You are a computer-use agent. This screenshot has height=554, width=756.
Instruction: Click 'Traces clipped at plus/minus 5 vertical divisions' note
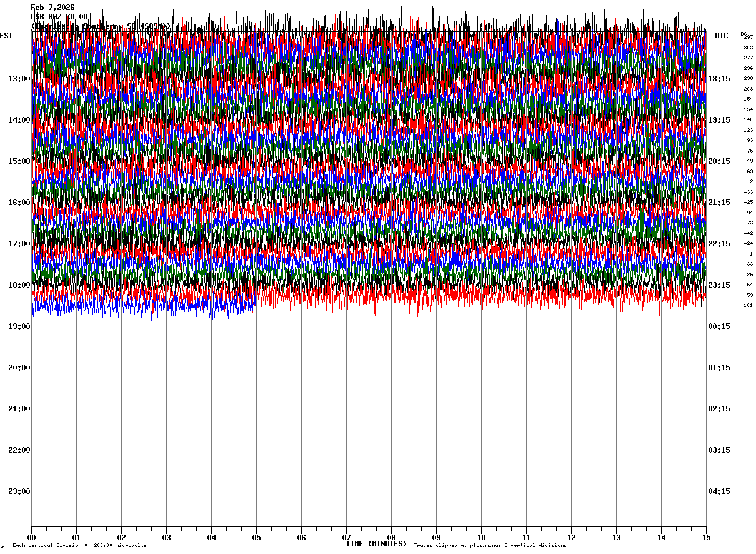(490, 546)
